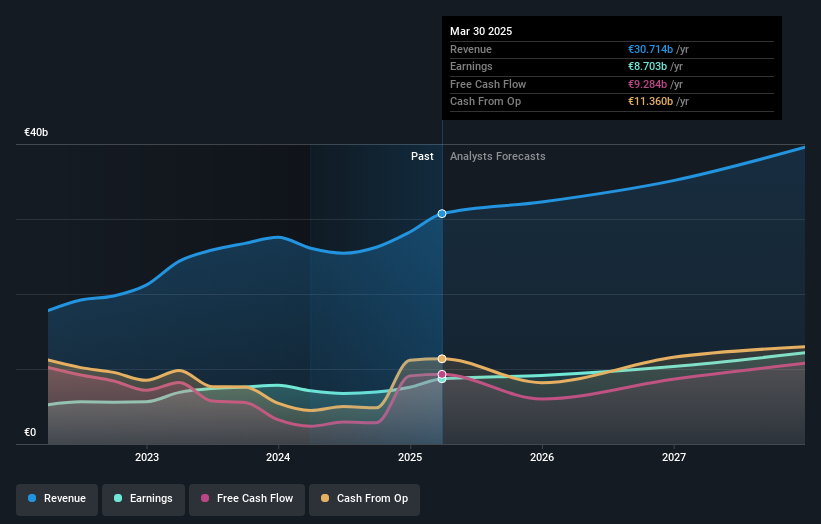Click the 2023 x-axis label
This screenshot has width=821, height=524.
pos(147,458)
